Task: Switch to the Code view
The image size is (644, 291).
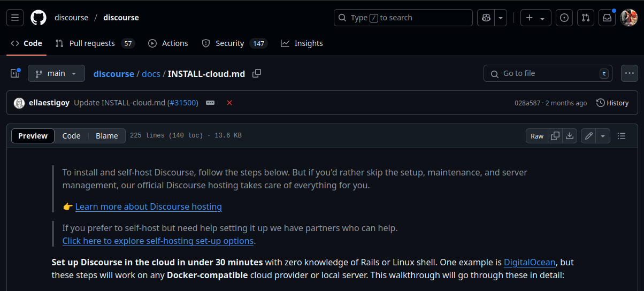Action: click(71, 136)
